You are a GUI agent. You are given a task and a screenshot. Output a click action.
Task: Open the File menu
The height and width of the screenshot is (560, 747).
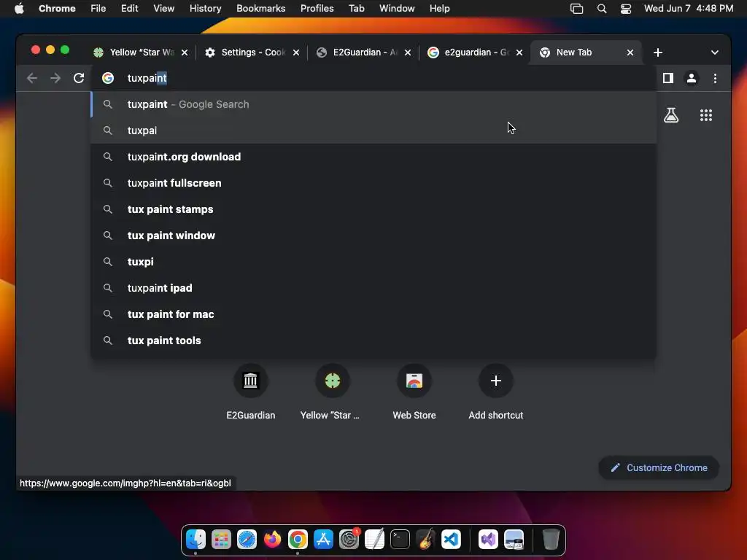(x=98, y=9)
